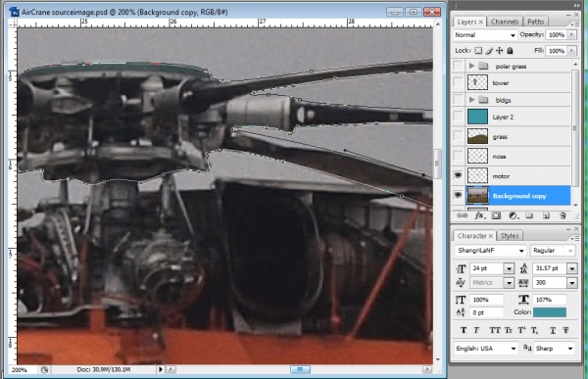Click the link layers icon

463,215
